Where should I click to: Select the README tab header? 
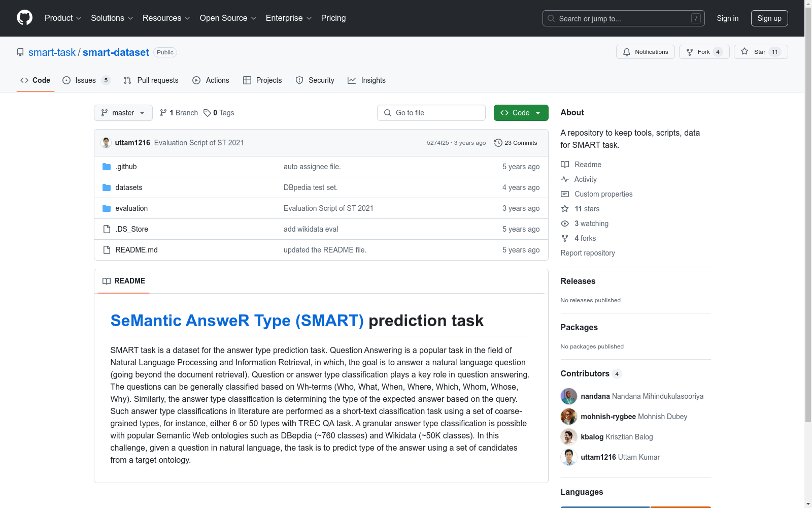pyautogui.click(x=124, y=281)
